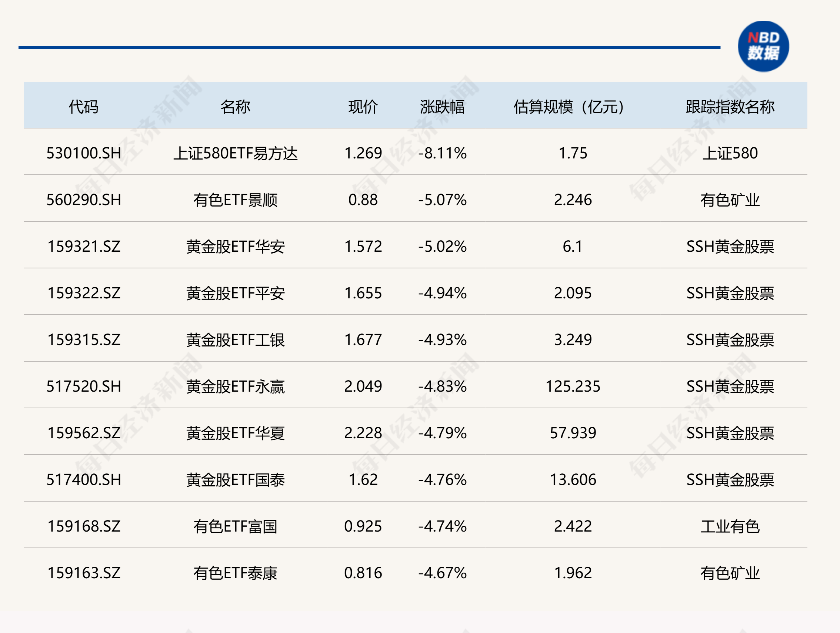This screenshot has height=633, width=840.
Task: Click the price 1.677
Action: (363, 340)
